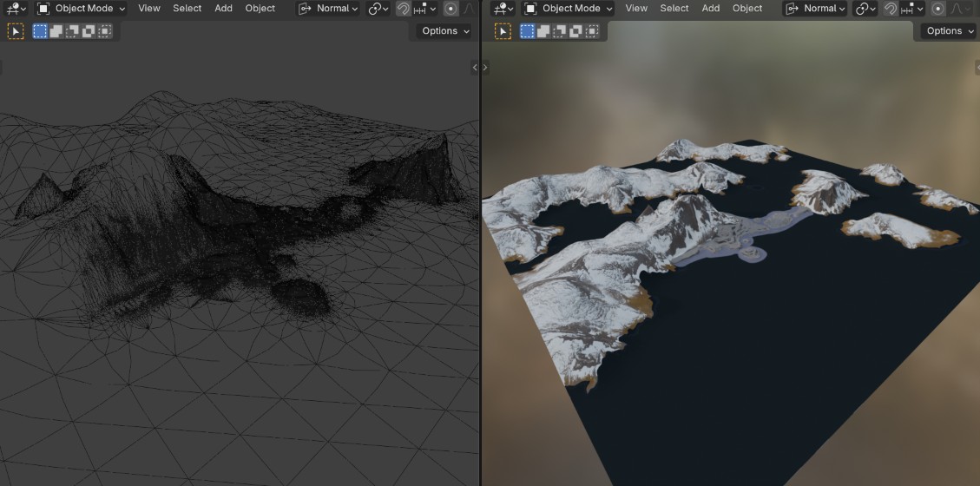This screenshot has width=980, height=486.
Task: Open the proportional falloff curve menu in the textured viewport
Action: (x=959, y=9)
